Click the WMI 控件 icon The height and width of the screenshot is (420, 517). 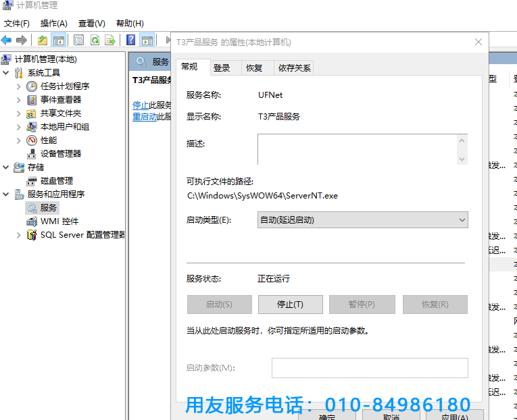(x=32, y=221)
